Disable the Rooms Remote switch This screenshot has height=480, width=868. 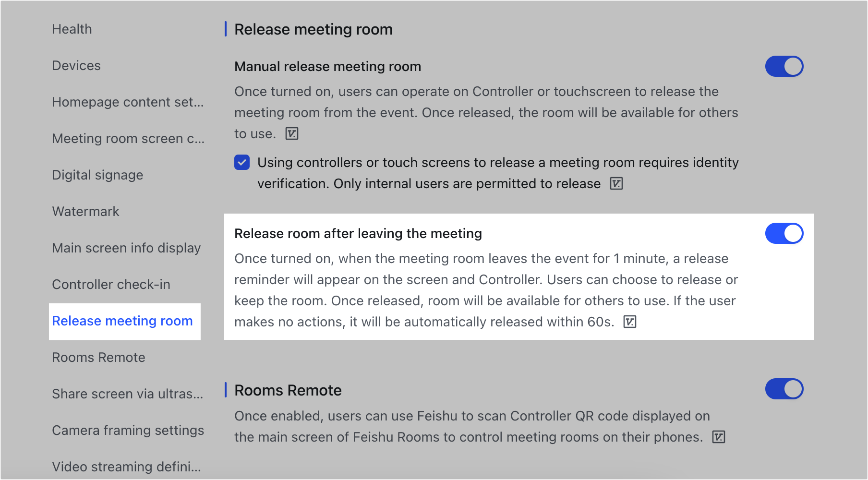click(x=784, y=389)
